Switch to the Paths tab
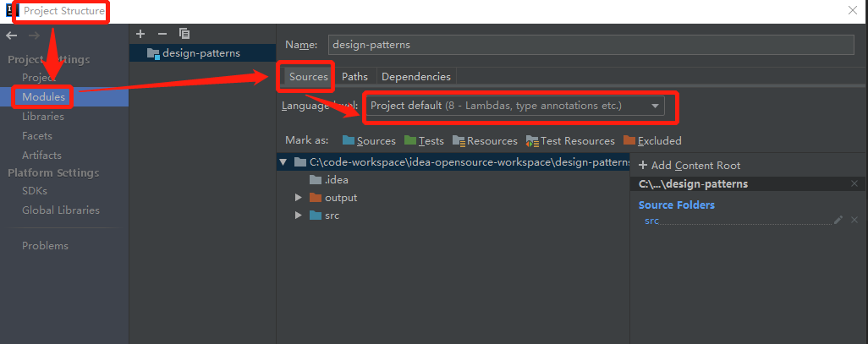The height and width of the screenshot is (344, 868). pos(354,76)
